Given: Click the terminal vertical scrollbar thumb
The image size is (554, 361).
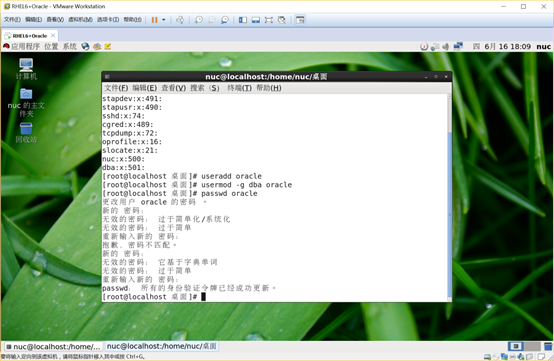Looking at the screenshot, I should (449, 215).
